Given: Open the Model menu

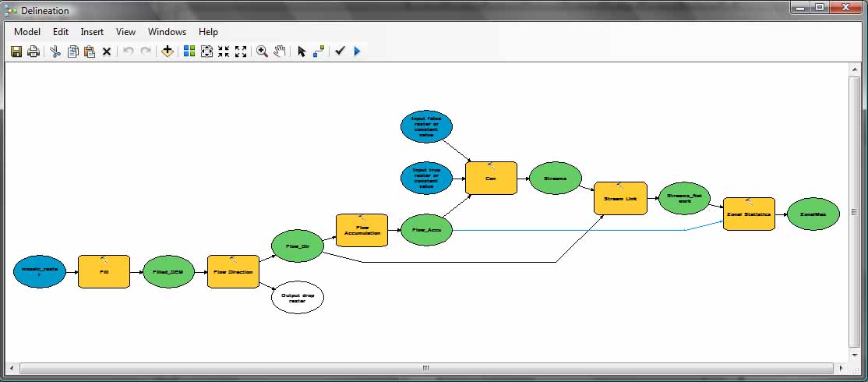Looking at the screenshot, I should (x=27, y=32).
